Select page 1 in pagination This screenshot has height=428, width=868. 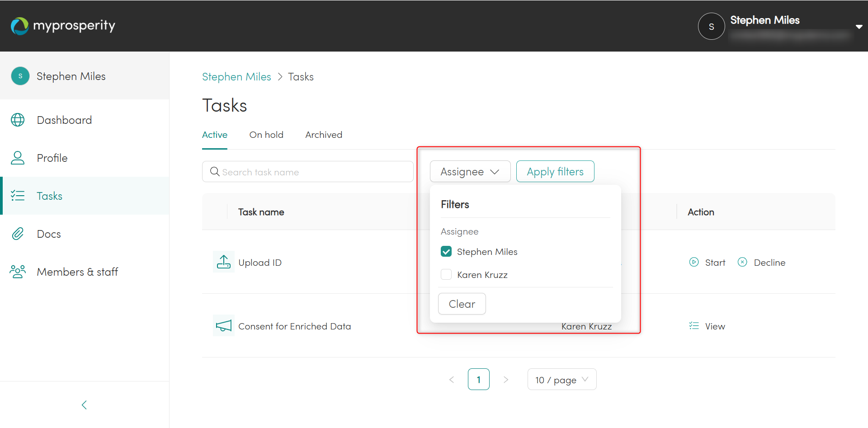[x=479, y=380]
